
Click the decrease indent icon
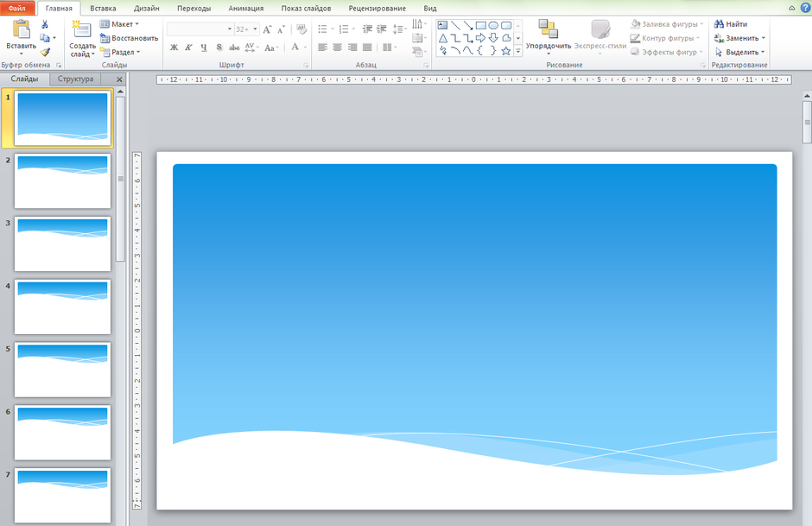coord(367,29)
